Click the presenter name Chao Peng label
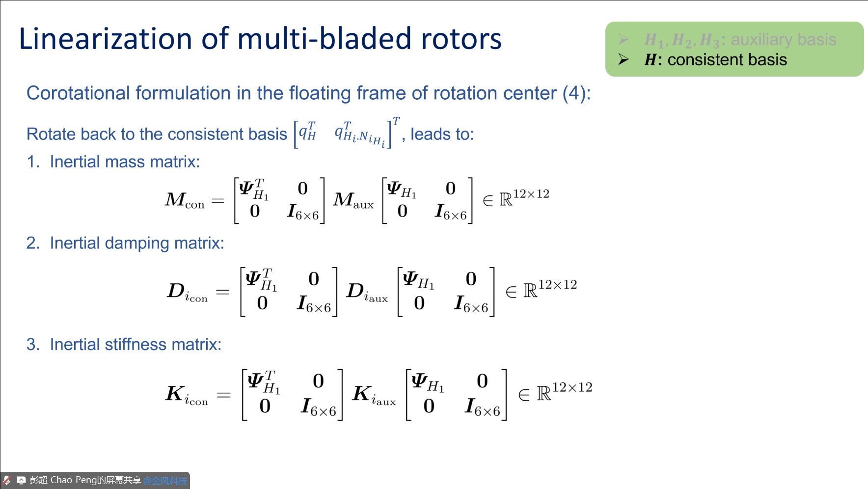 point(85,480)
